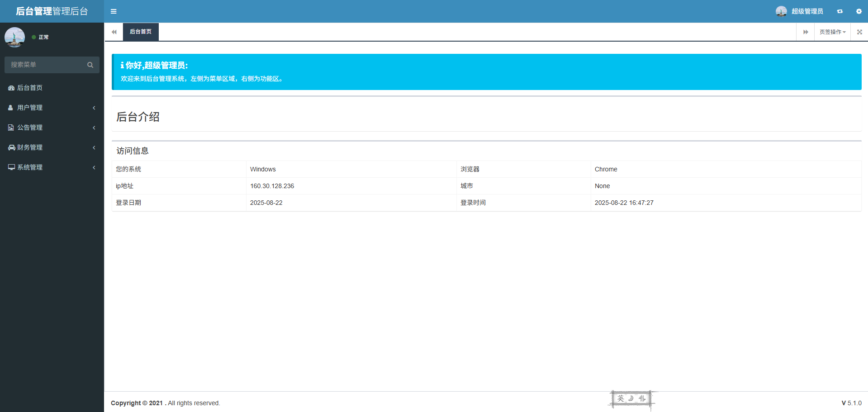868x412 pixels.
Task: Open the 超级管理员 user menu
Action: pyautogui.click(x=800, y=11)
